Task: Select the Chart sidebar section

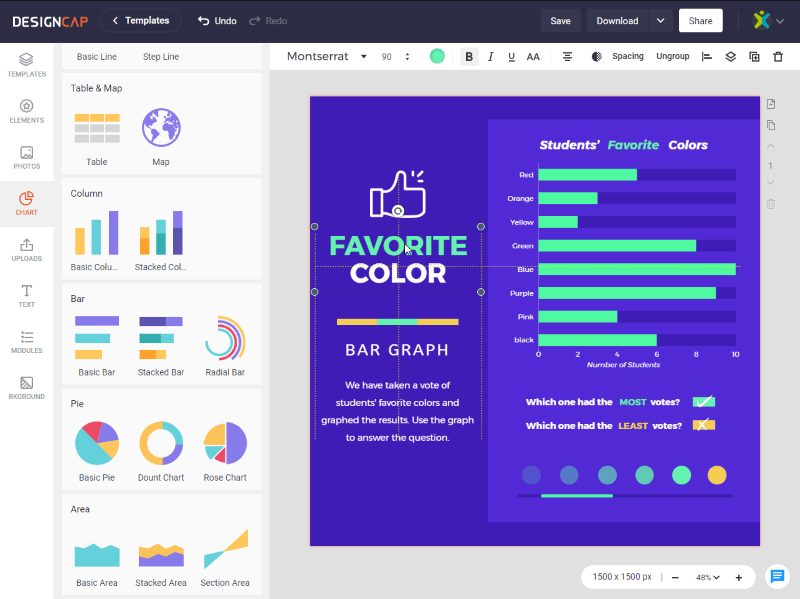Action: tap(27, 203)
